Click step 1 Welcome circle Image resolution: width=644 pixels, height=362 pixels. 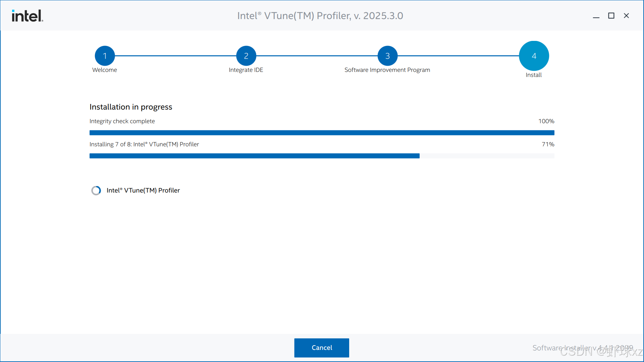(x=105, y=56)
